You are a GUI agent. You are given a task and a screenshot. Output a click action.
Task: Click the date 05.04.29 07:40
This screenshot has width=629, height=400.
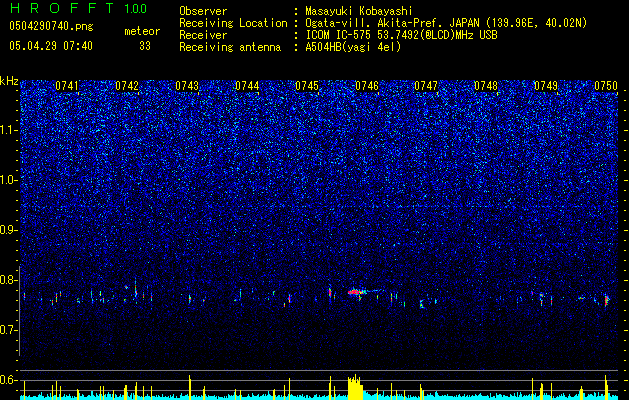[51, 46]
